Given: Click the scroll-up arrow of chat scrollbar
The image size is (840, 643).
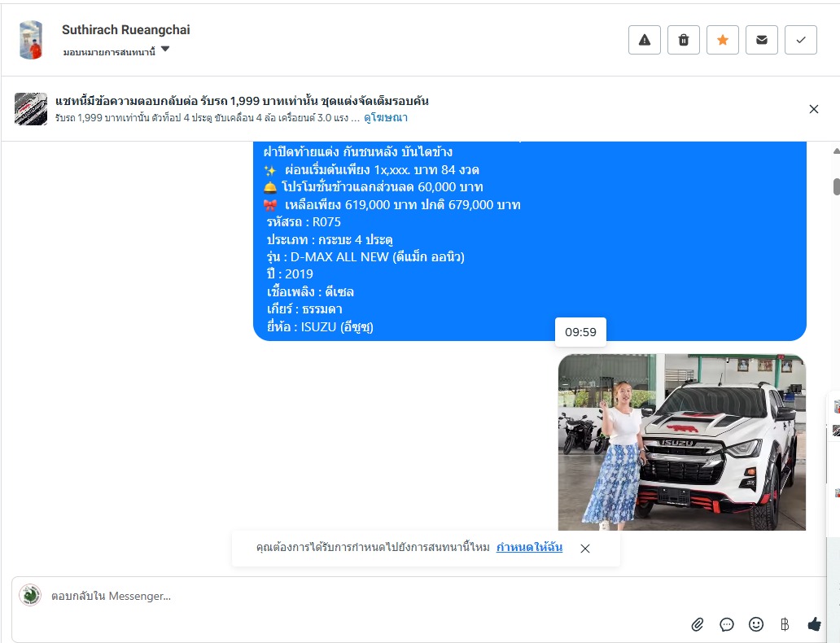Looking at the screenshot, I should [x=836, y=151].
